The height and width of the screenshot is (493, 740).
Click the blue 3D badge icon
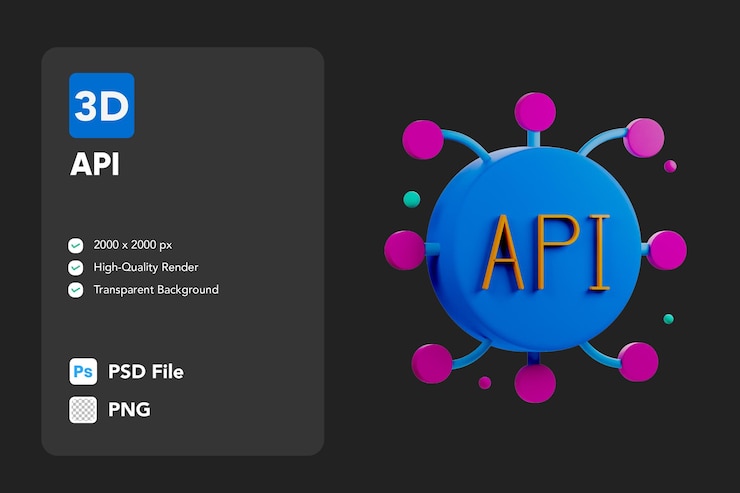tap(101, 105)
